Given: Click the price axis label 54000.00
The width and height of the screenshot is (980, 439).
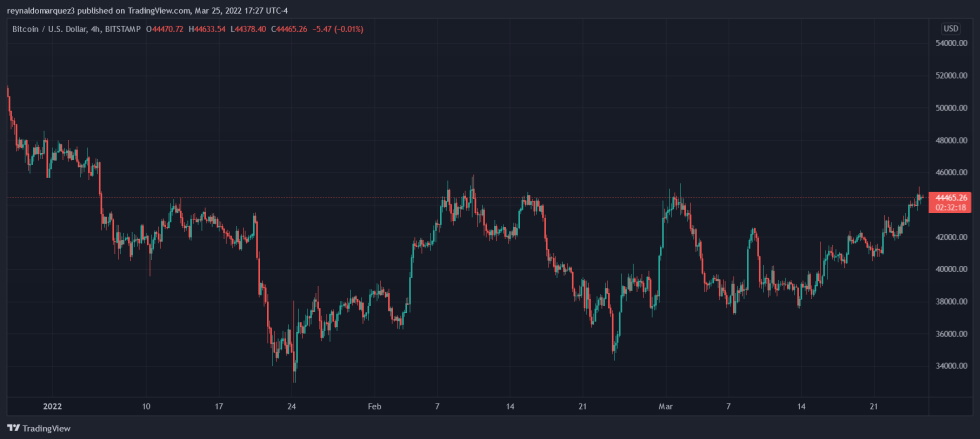Looking at the screenshot, I should (x=949, y=44).
